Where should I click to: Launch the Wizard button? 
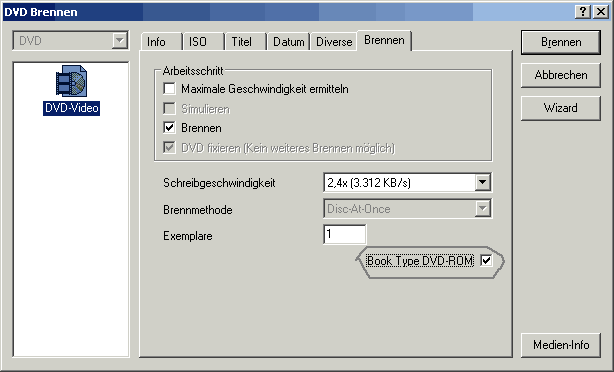pos(561,108)
